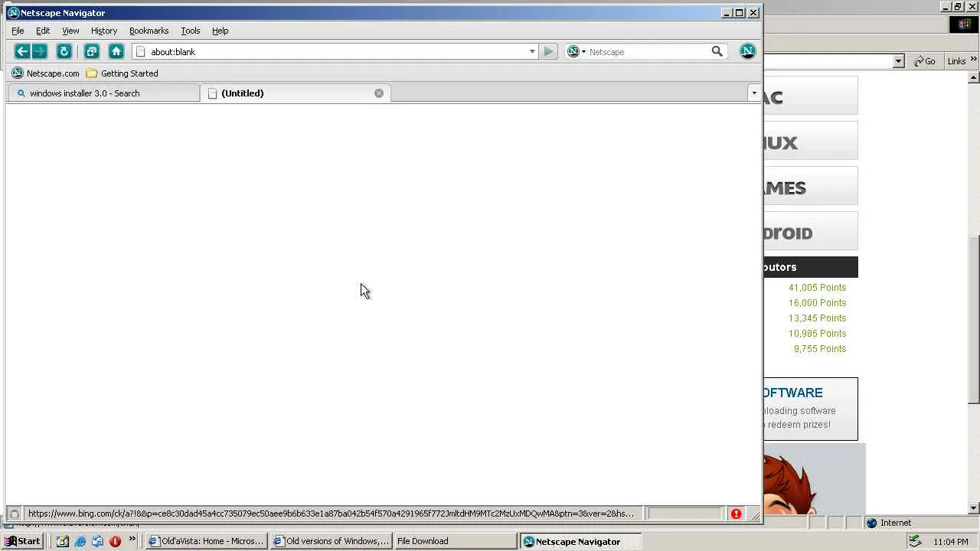
Task: Click the Android category button in IE page
Action: tap(811, 232)
